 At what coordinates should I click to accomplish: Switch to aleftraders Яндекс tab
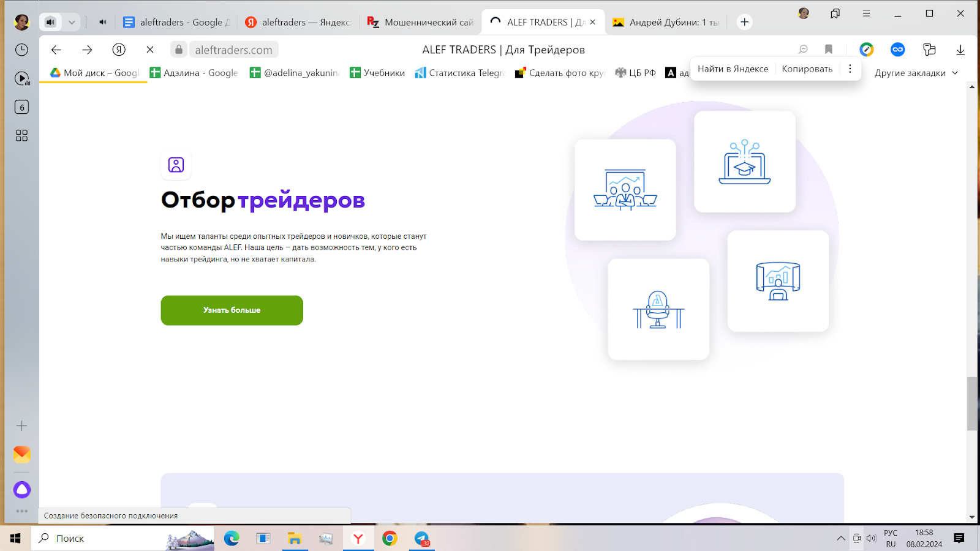point(298,22)
